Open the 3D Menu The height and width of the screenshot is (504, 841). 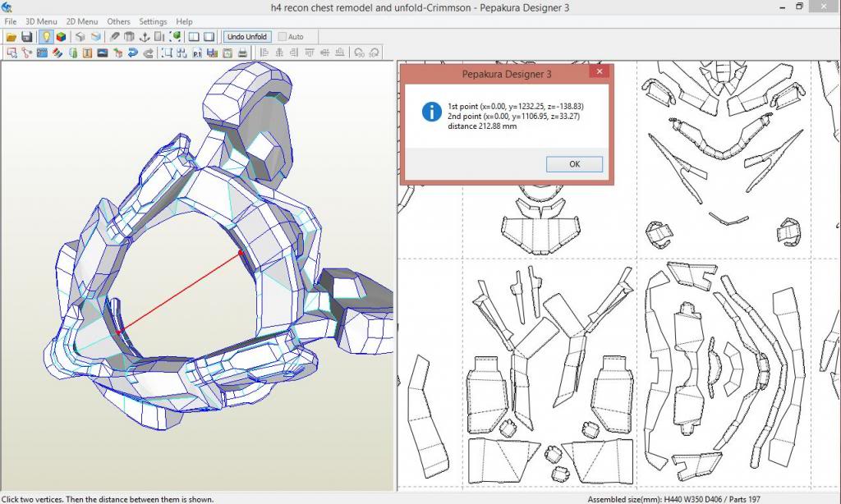click(x=41, y=21)
